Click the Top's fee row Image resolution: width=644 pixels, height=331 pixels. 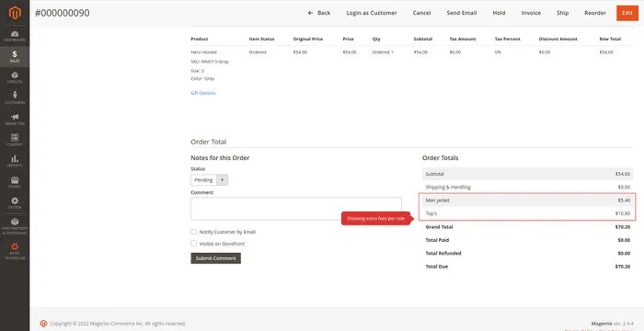pos(527,213)
